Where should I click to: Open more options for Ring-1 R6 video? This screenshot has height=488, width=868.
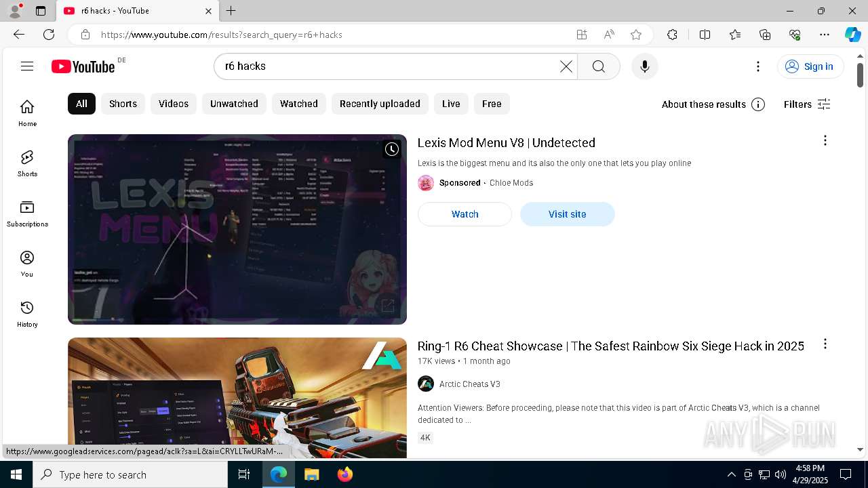click(x=825, y=344)
